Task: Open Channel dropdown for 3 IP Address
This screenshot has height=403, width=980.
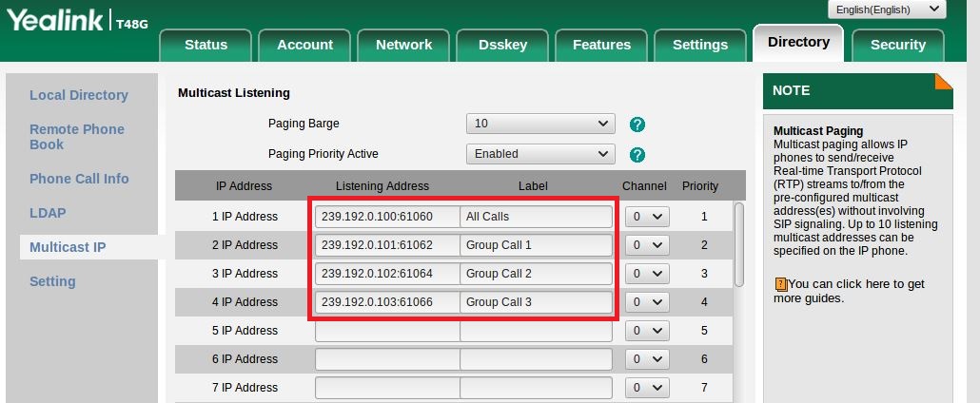Action: pyautogui.click(x=648, y=274)
